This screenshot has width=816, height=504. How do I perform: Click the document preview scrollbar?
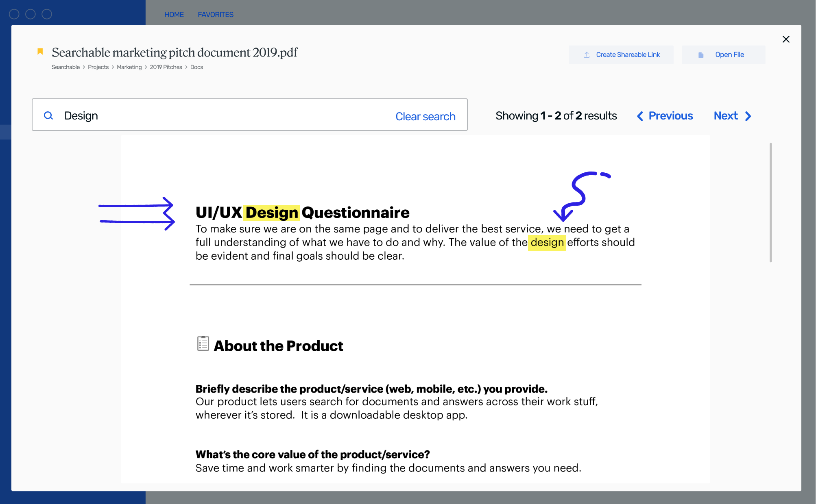coord(770,202)
